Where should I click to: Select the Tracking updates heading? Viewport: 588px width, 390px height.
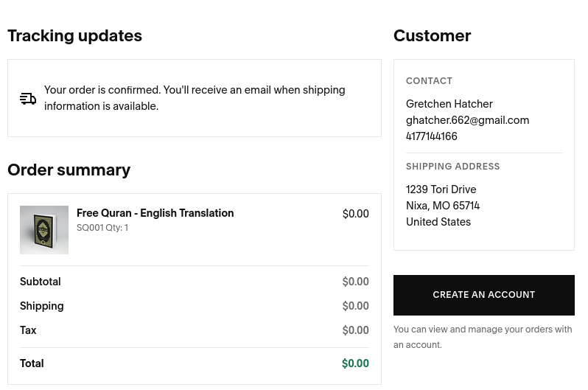(74, 35)
